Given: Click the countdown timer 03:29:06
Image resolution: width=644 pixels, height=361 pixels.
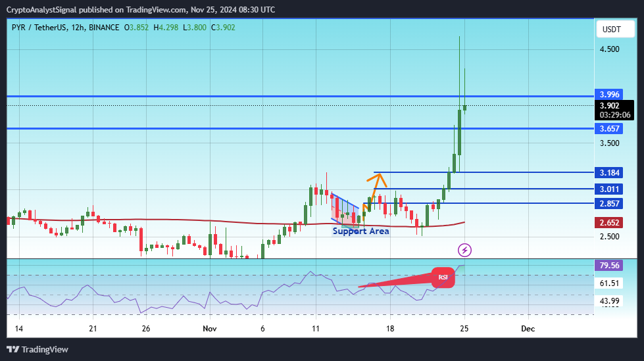Looking at the screenshot, I should (x=615, y=115).
